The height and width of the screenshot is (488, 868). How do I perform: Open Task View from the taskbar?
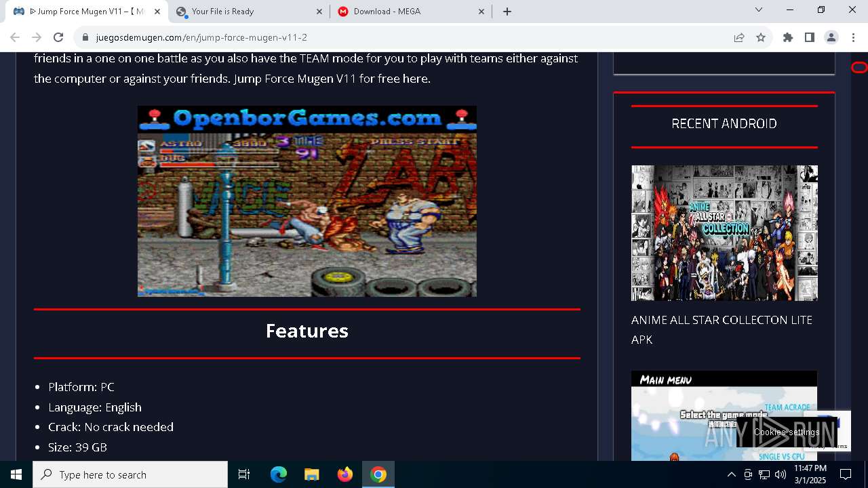pyautogui.click(x=244, y=474)
